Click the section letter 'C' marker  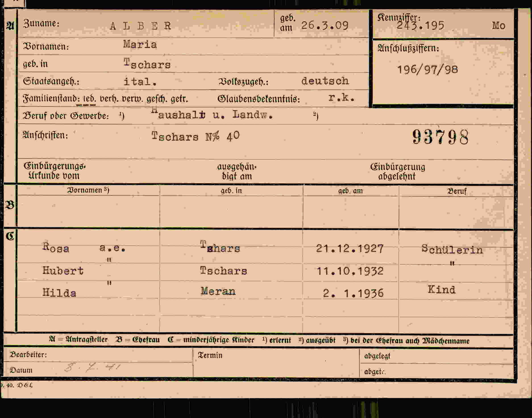(10, 236)
